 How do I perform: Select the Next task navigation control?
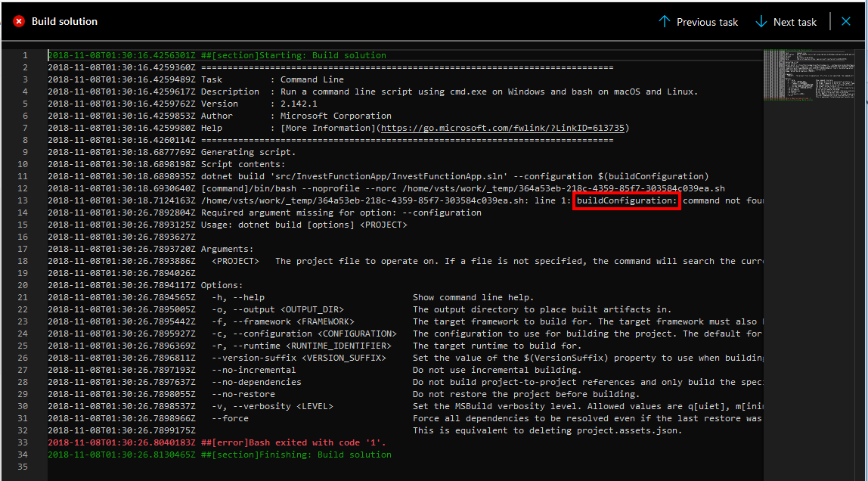click(786, 21)
